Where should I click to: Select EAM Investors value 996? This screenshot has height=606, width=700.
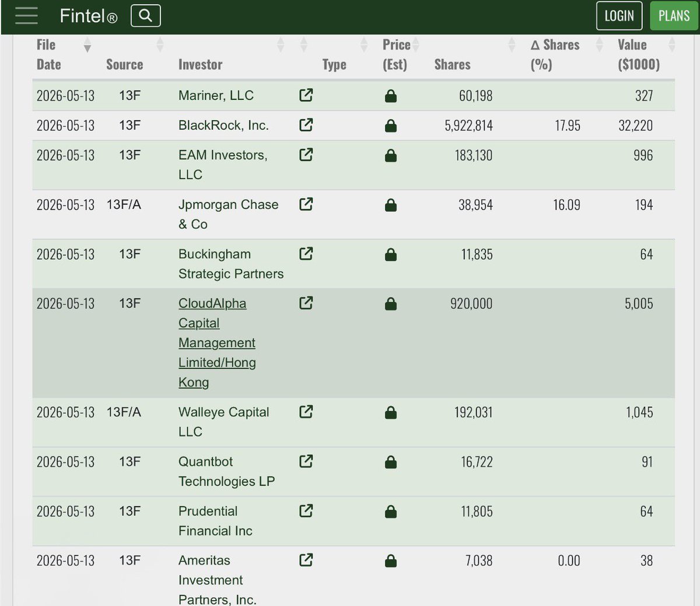[643, 155]
